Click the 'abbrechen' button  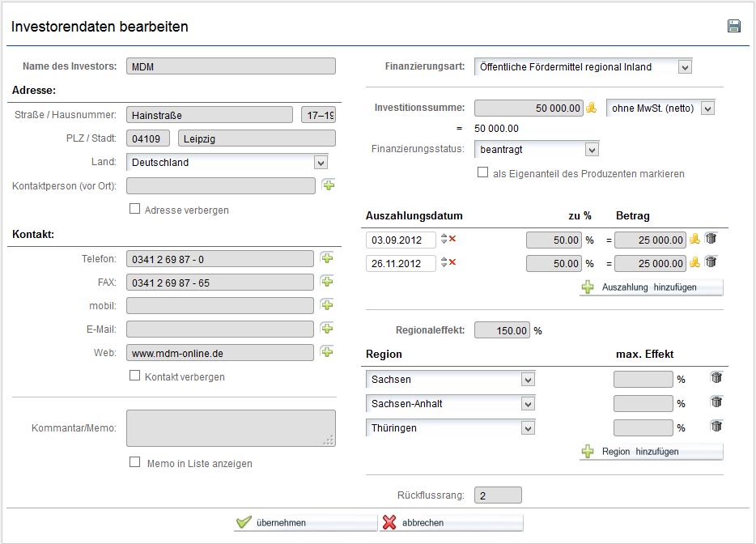(452, 523)
